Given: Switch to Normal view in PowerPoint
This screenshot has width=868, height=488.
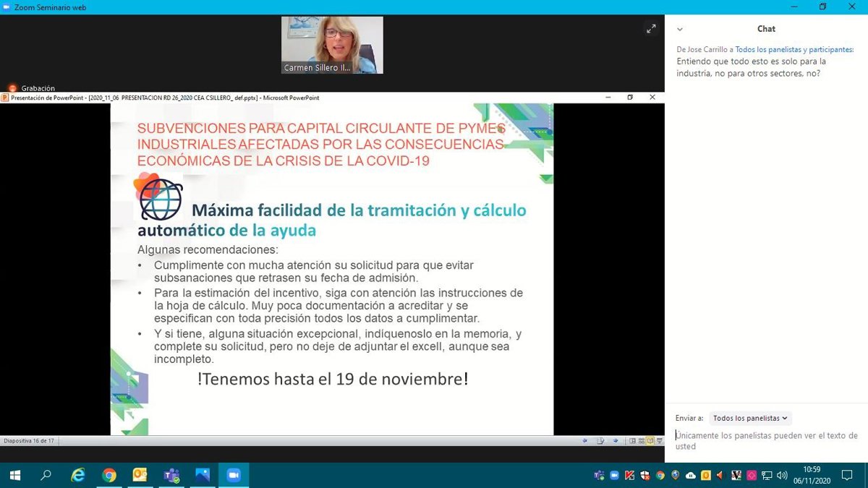Looking at the screenshot, I should coord(632,440).
